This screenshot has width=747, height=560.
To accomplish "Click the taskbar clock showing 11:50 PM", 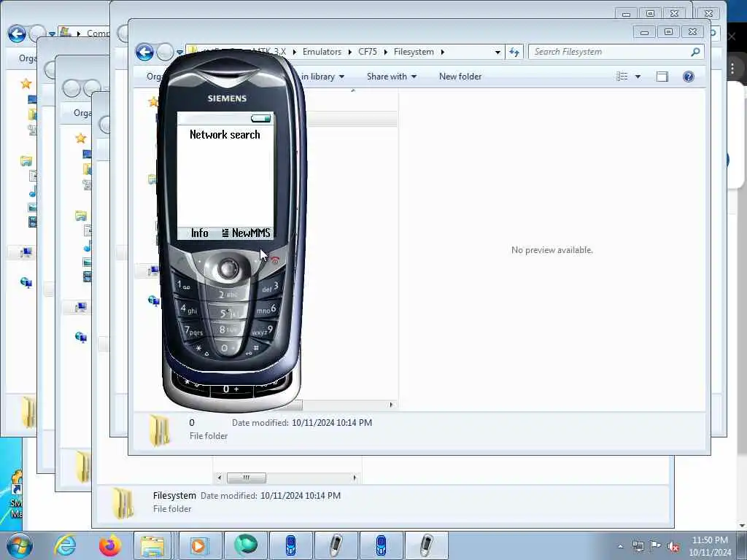I will click(710, 546).
